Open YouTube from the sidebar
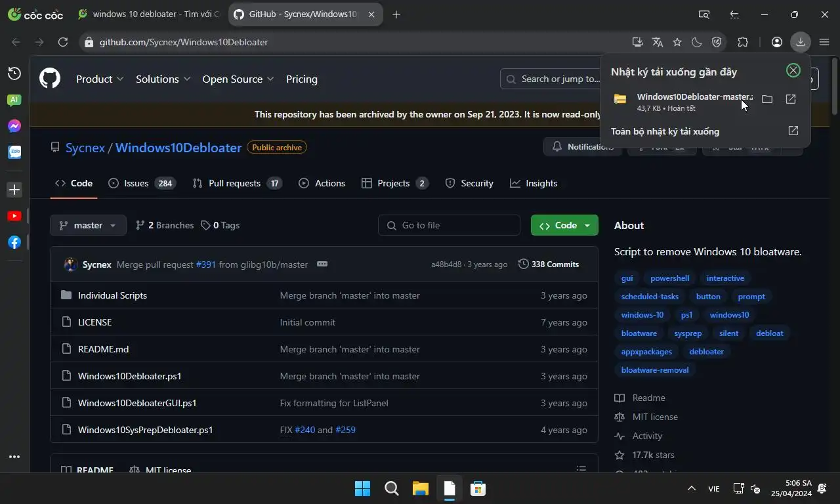 (x=14, y=216)
